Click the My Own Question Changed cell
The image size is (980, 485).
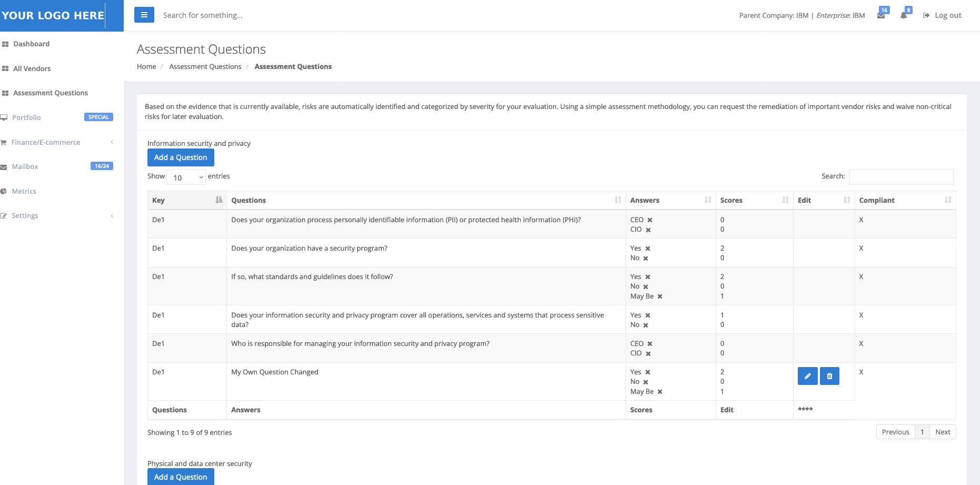click(426, 382)
